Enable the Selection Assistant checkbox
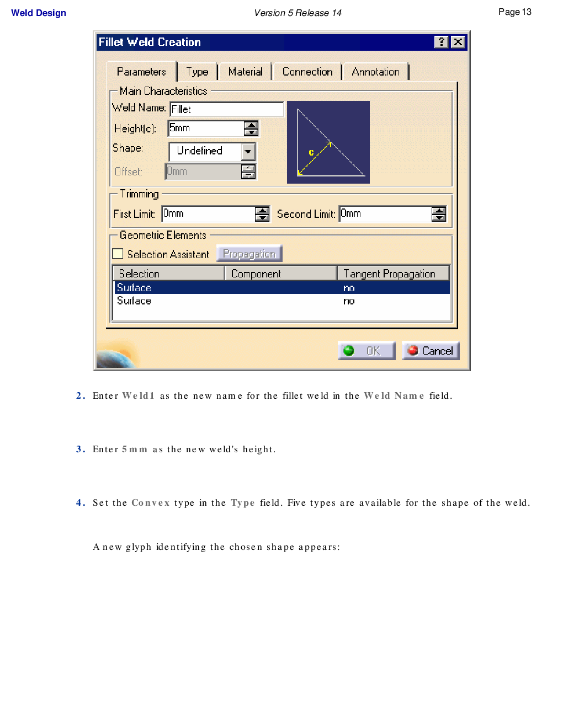This screenshot has width=563, height=728. [x=118, y=254]
